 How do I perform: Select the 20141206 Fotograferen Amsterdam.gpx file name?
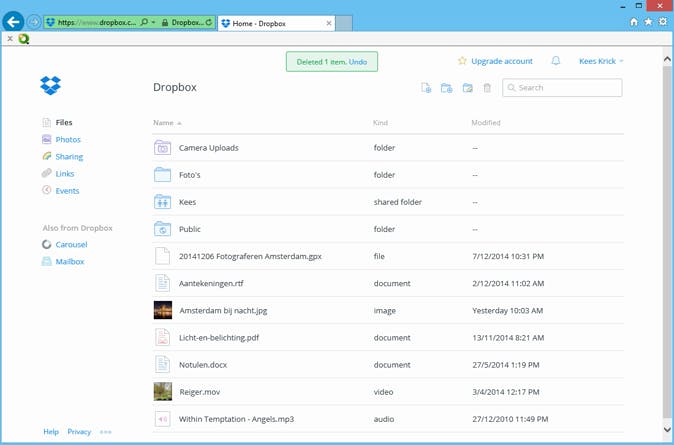[250, 256]
